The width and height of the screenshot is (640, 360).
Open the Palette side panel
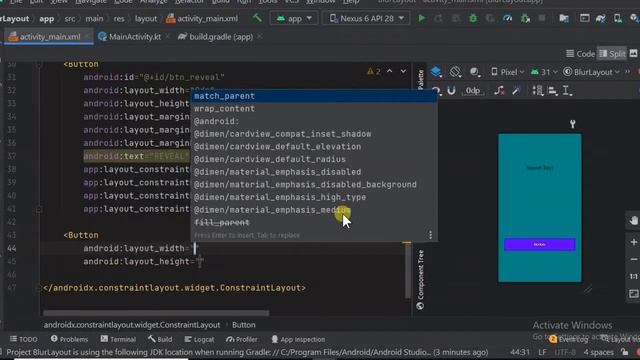[421, 80]
